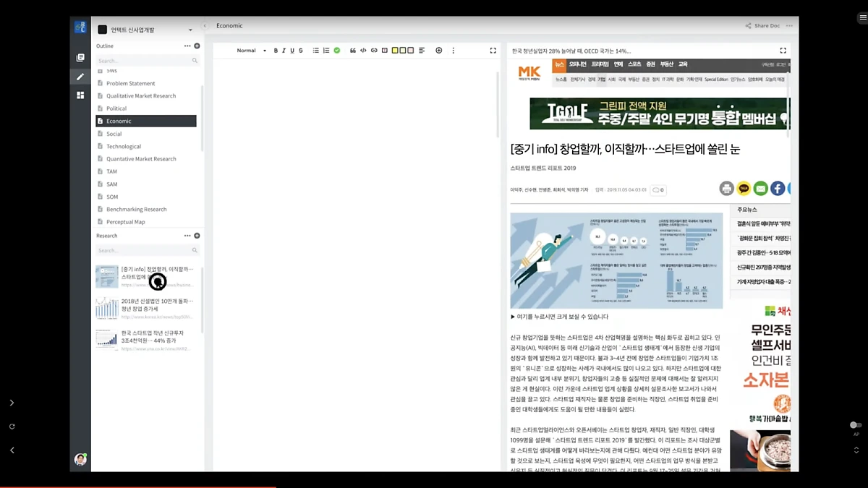Image resolution: width=868 pixels, height=488 pixels.
Task: Insert a code block using the code icon
Action: pos(363,50)
